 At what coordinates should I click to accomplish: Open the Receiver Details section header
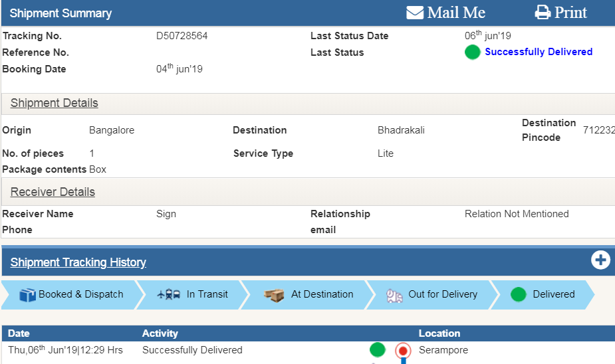(x=53, y=192)
